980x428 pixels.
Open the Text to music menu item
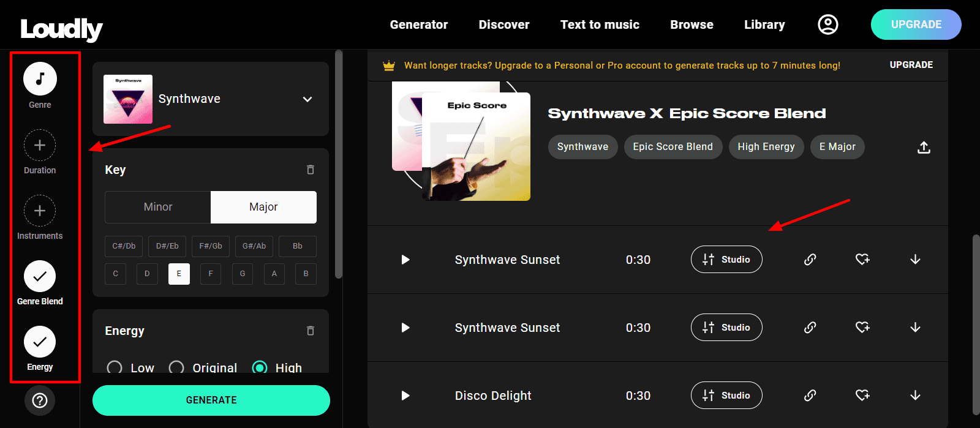coord(600,24)
